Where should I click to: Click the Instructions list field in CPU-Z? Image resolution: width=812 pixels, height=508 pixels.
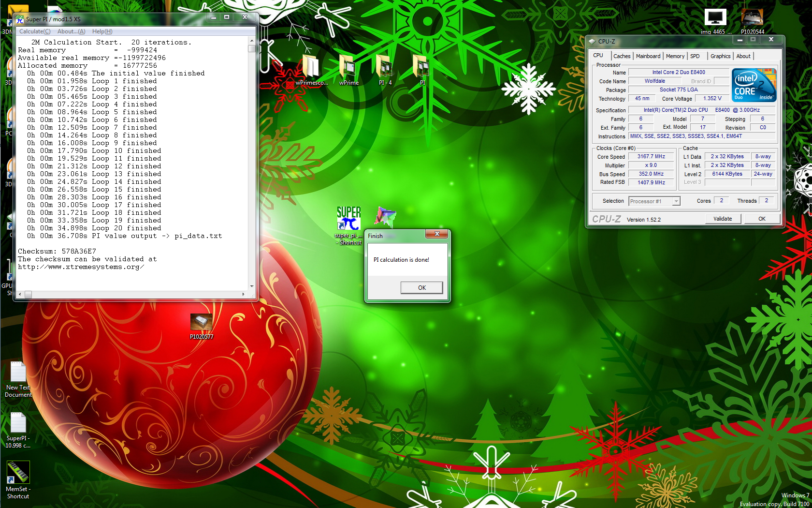point(702,136)
